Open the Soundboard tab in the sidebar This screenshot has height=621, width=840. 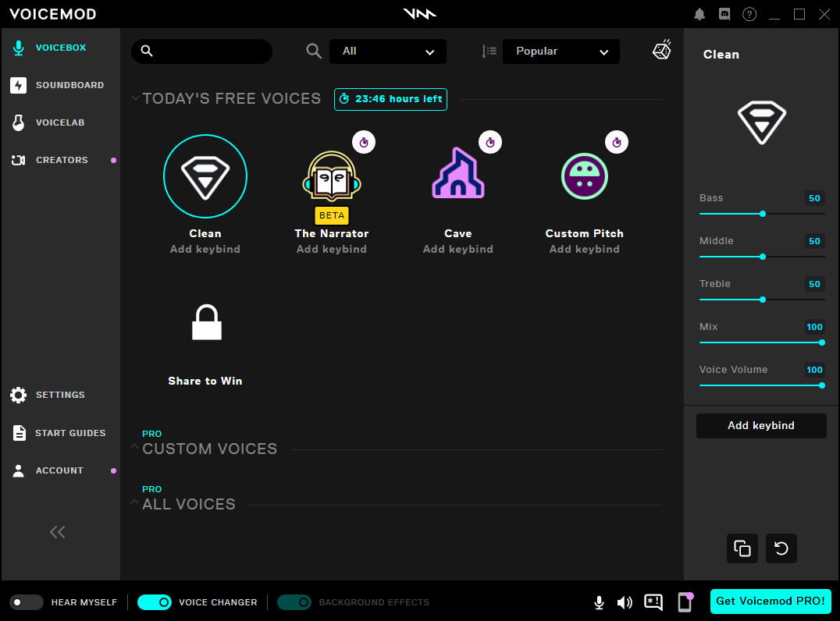point(69,85)
